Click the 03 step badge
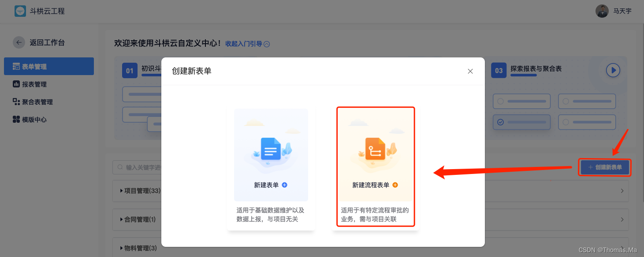644x257 pixels. [499, 71]
